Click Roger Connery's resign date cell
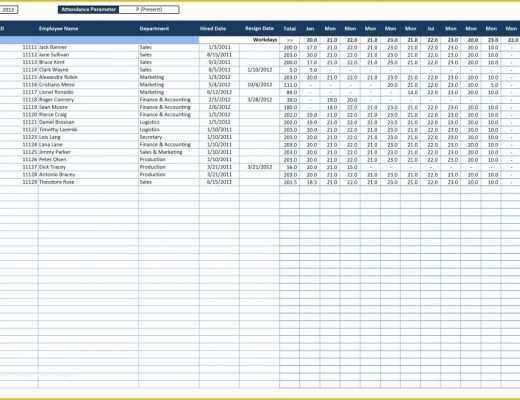The height and width of the screenshot is (400, 520). point(260,100)
